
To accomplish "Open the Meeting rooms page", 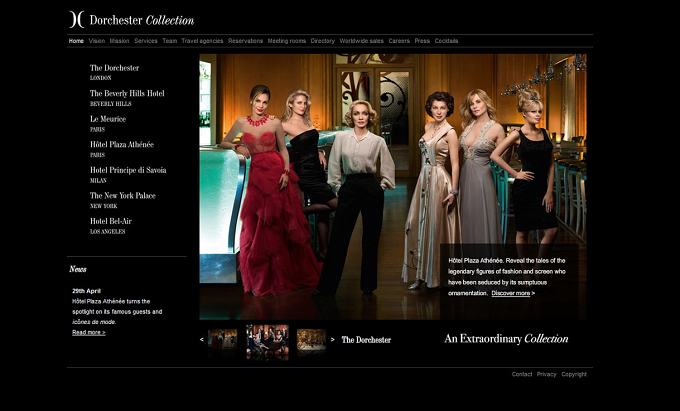I will (x=287, y=41).
